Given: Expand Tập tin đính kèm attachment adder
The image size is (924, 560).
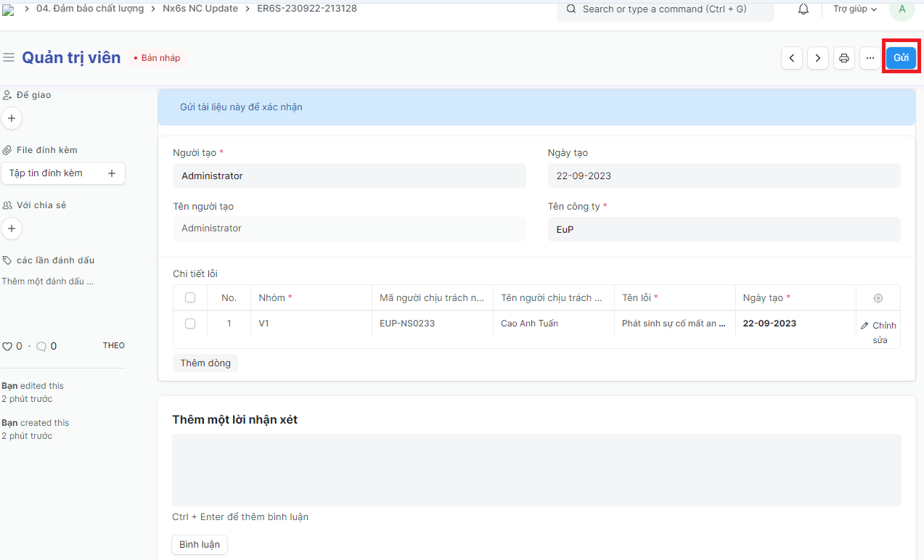Looking at the screenshot, I should (x=112, y=173).
